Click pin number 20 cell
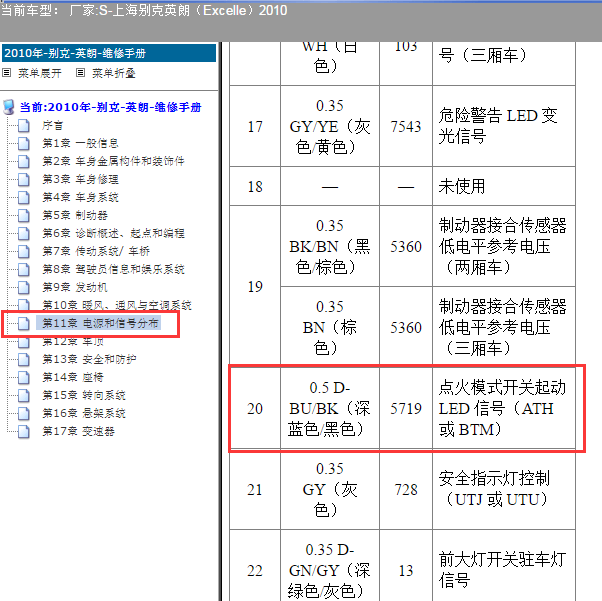The width and height of the screenshot is (602, 601). point(255,408)
